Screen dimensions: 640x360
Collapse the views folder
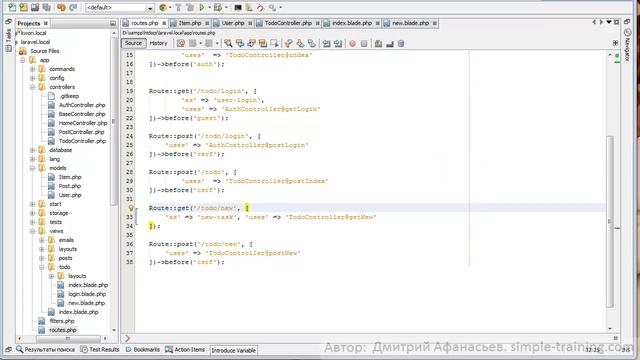coord(32,231)
